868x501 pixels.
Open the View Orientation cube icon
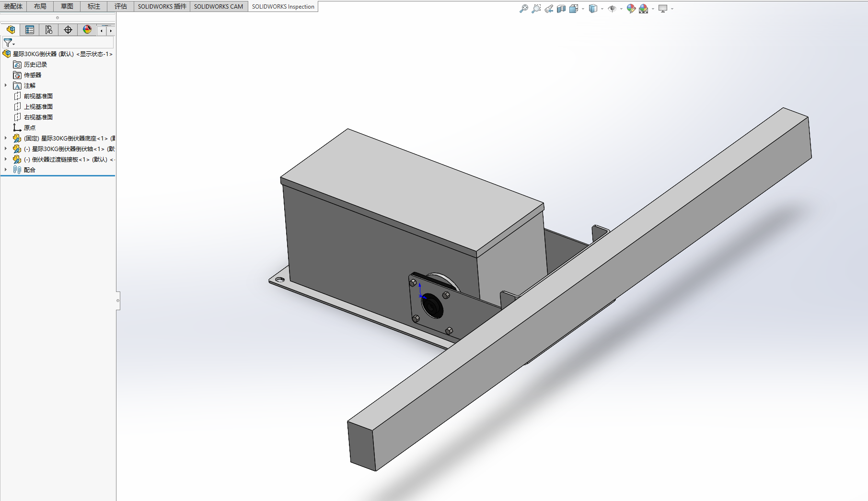click(574, 9)
